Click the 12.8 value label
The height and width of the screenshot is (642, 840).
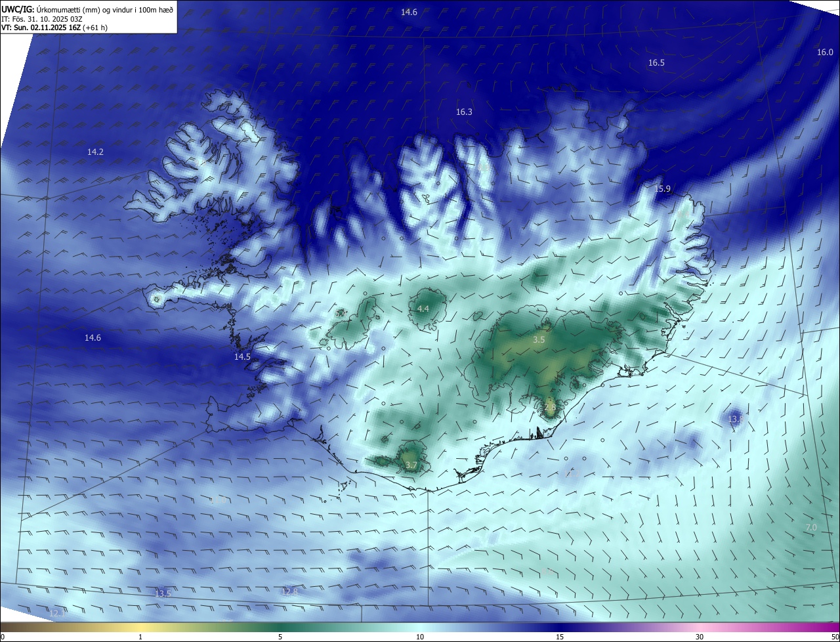click(289, 592)
